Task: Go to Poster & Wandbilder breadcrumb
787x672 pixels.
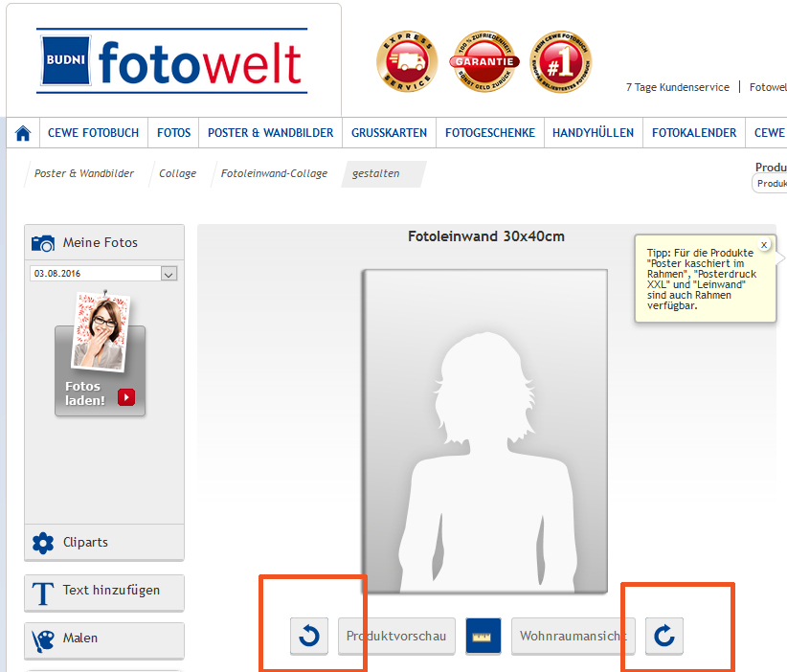Action: pyautogui.click(x=84, y=173)
